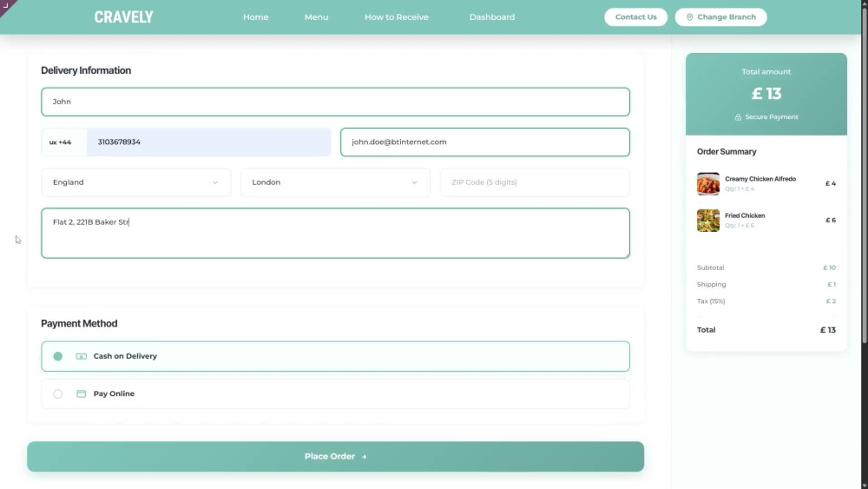Click the Order Summary heading
This screenshot has width=868, height=489.
(x=727, y=152)
